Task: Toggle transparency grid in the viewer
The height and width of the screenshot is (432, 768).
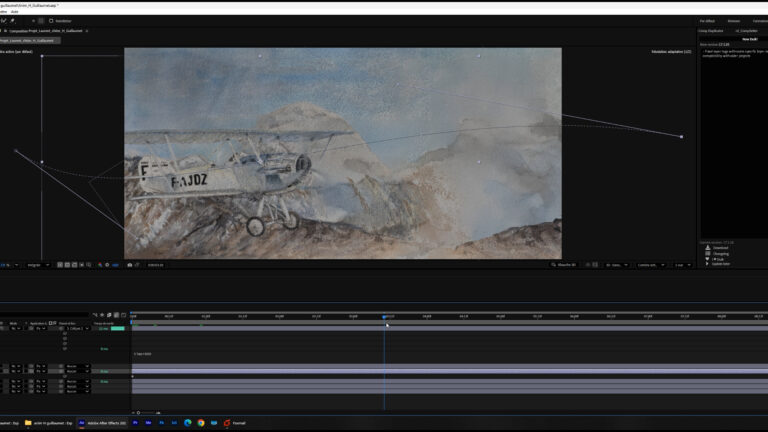Action: [67, 265]
